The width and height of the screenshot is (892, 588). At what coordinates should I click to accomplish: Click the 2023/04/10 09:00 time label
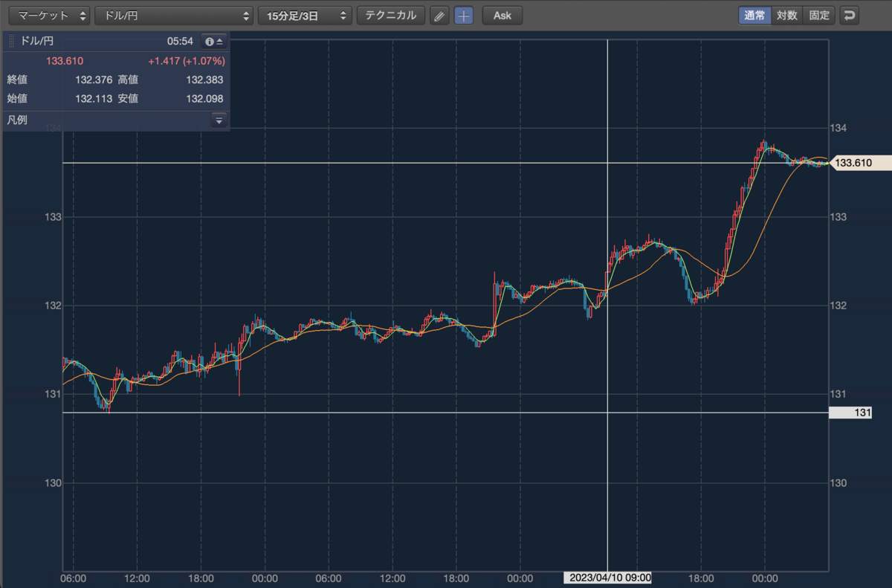608,578
